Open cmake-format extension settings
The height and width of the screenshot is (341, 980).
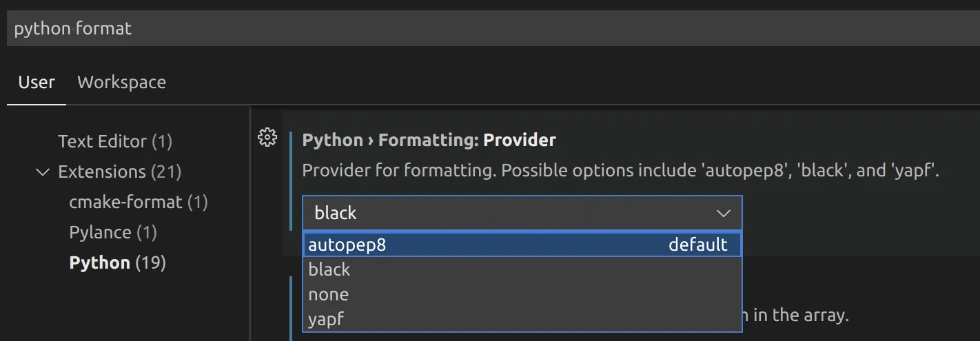139,202
